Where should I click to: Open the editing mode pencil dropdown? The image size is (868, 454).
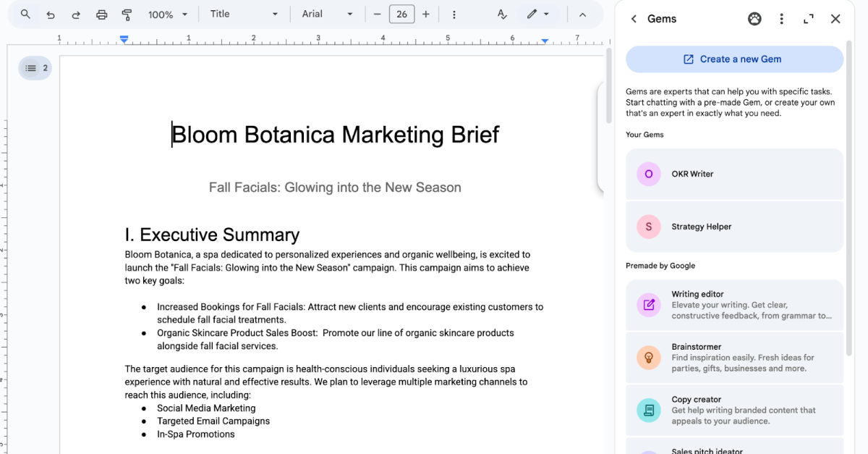coord(538,14)
